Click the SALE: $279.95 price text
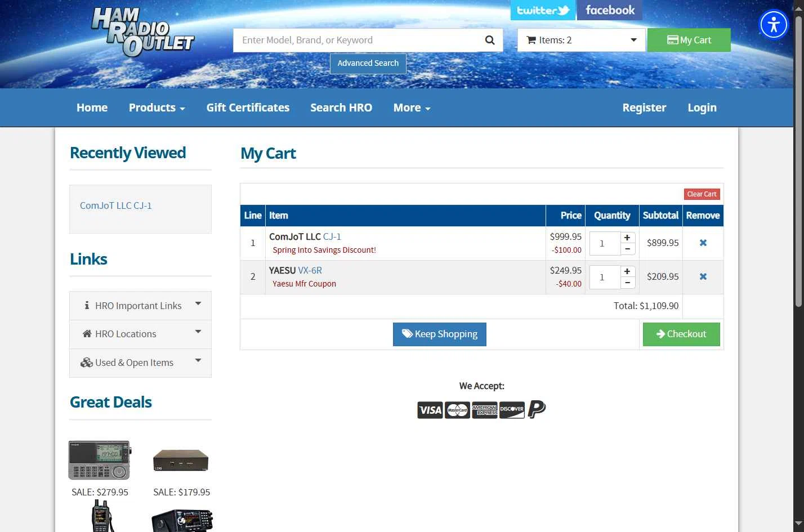Viewport: 804px width, 532px height. (x=100, y=492)
